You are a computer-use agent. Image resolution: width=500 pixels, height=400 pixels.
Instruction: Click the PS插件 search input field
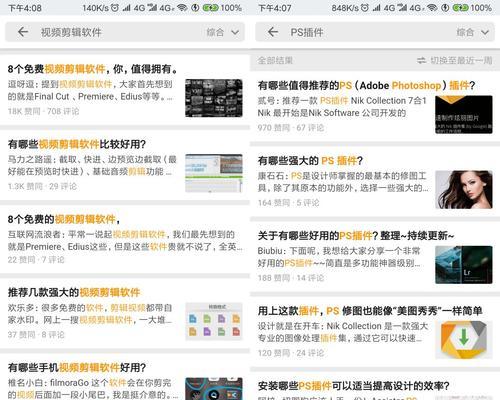[x=375, y=32]
